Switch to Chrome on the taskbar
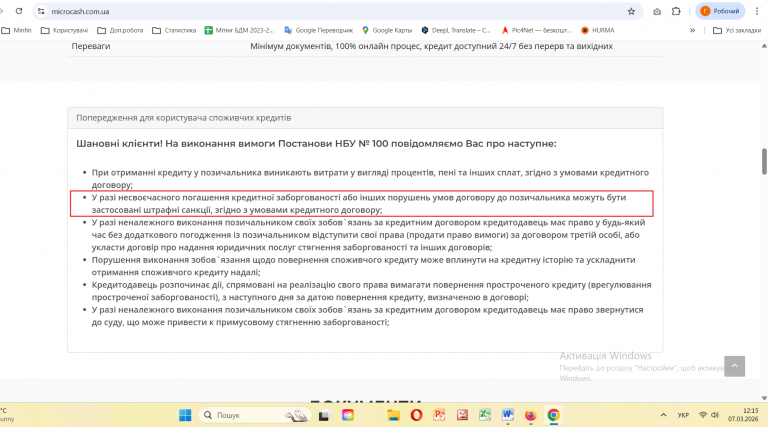 click(x=553, y=415)
